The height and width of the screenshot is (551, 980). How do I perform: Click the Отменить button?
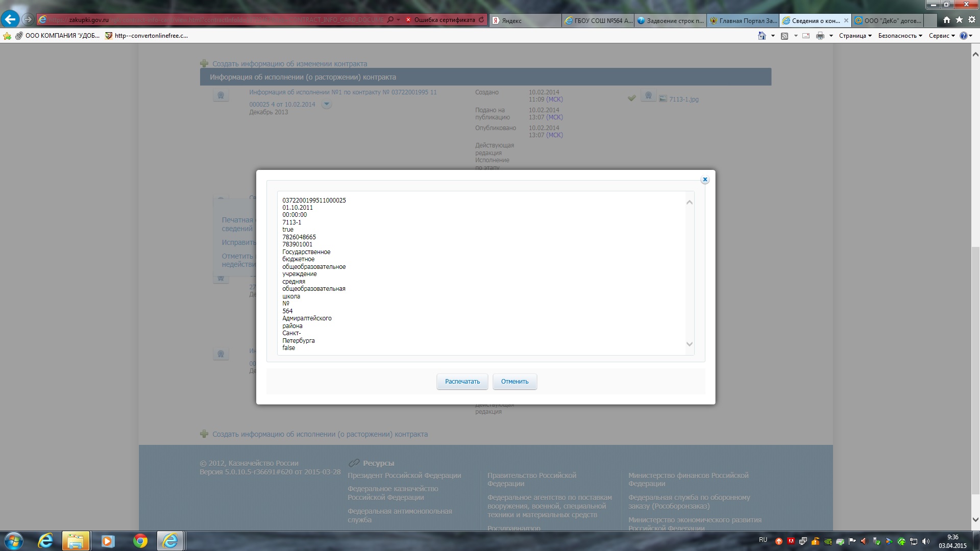coord(514,382)
